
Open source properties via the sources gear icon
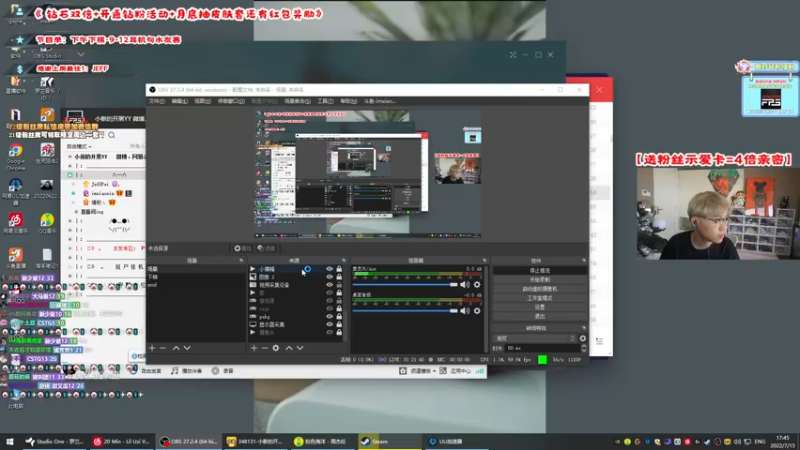click(276, 348)
